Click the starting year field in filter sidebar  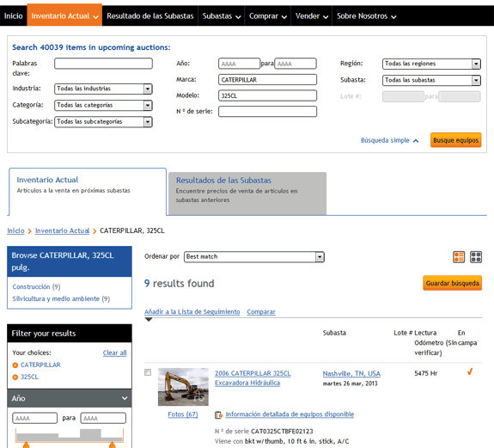click(x=35, y=418)
